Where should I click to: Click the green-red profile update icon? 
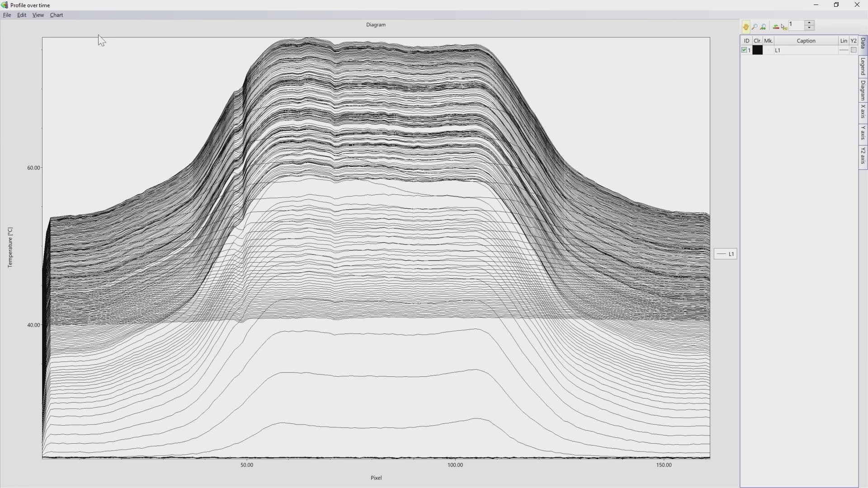776,27
